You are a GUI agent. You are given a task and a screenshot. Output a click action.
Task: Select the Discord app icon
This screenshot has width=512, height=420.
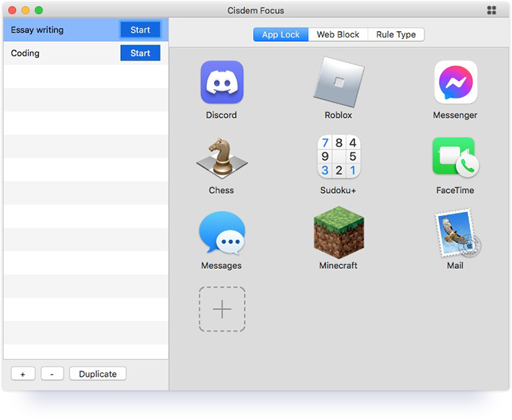click(x=222, y=82)
